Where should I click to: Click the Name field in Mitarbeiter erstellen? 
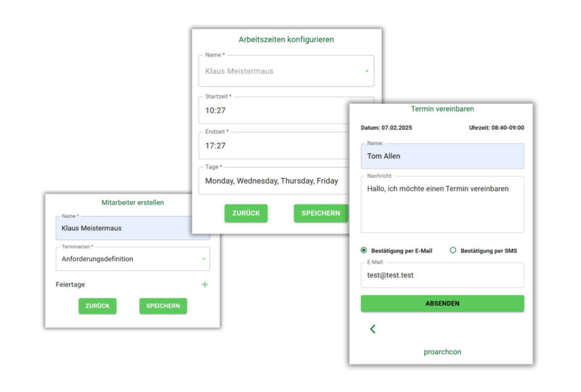coord(131,228)
